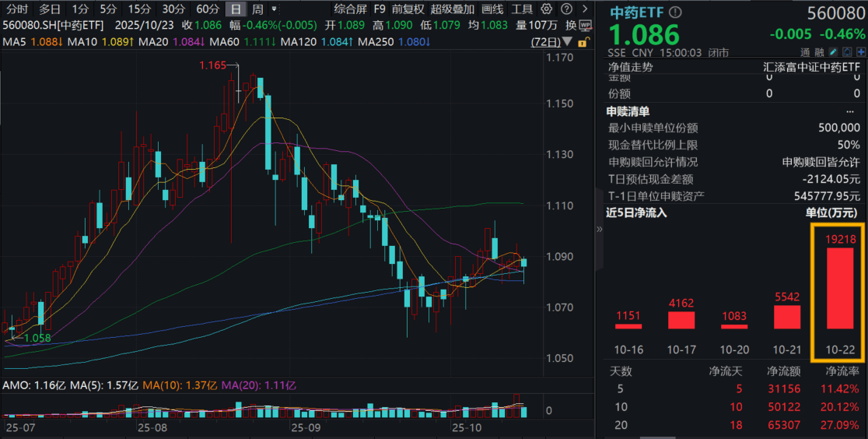Click the 汇添富中证中药ETF fund name link
The height and width of the screenshot is (439, 868).
click(811, 67)
